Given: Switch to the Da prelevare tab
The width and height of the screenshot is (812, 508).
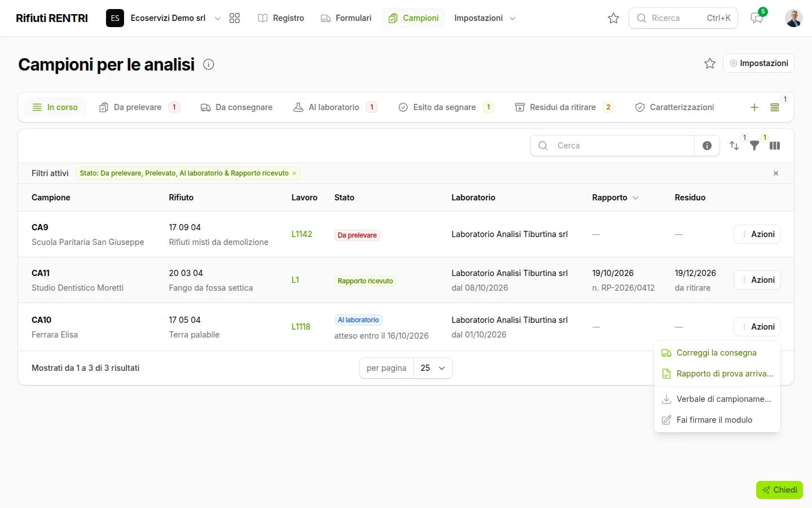Looking at the screenshot, I should pyautogui.click(x=139, y=107).
